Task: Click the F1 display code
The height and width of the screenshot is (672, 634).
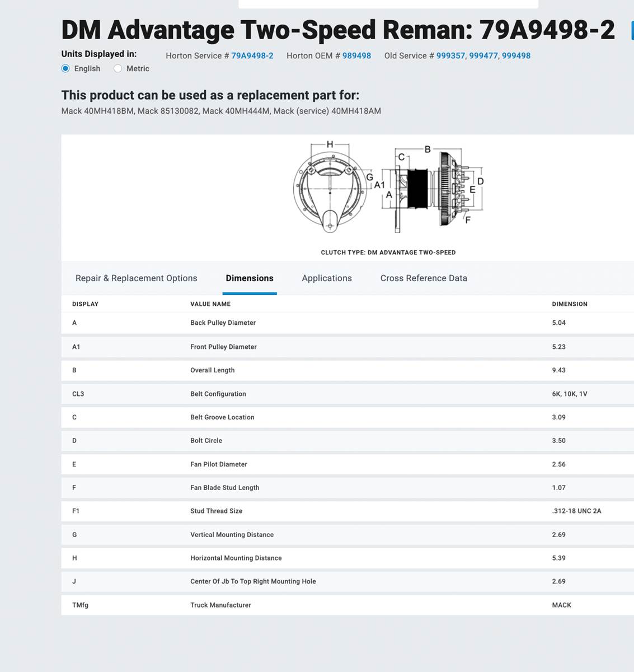Action: click(76, 511)
